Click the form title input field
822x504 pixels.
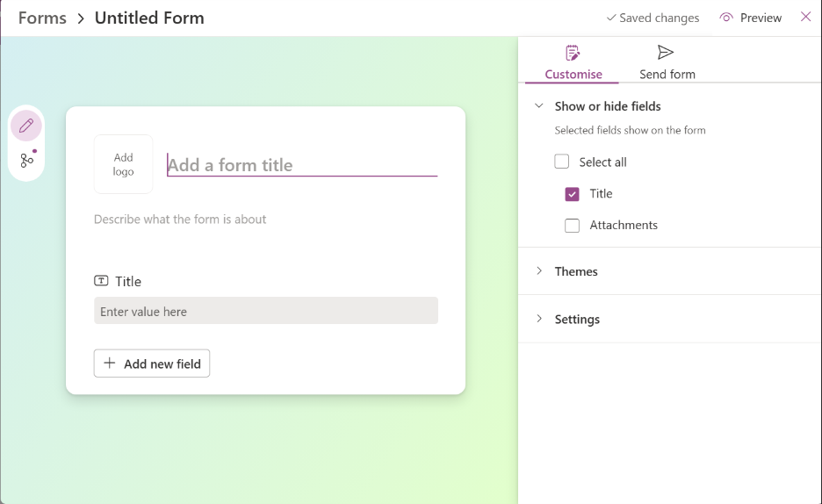tap(302, 165)
